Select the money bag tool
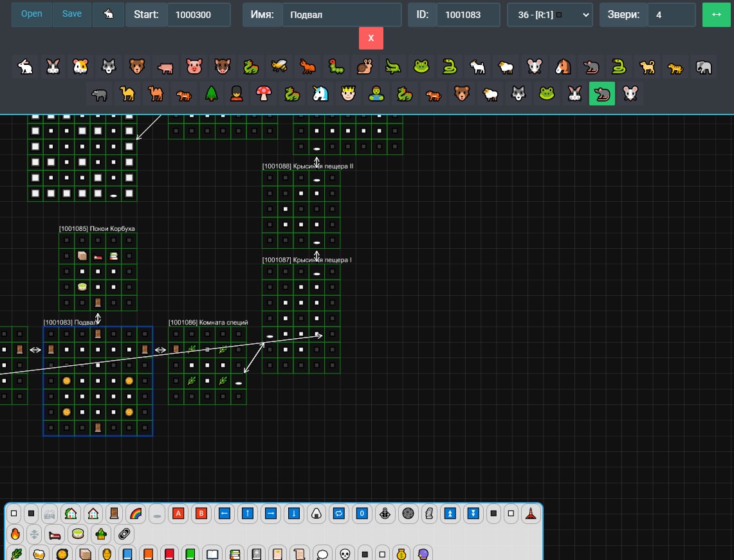 401,554
